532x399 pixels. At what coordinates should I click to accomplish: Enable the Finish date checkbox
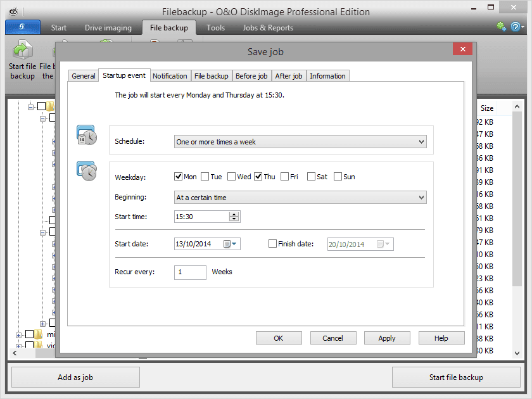tap(272, 244)
